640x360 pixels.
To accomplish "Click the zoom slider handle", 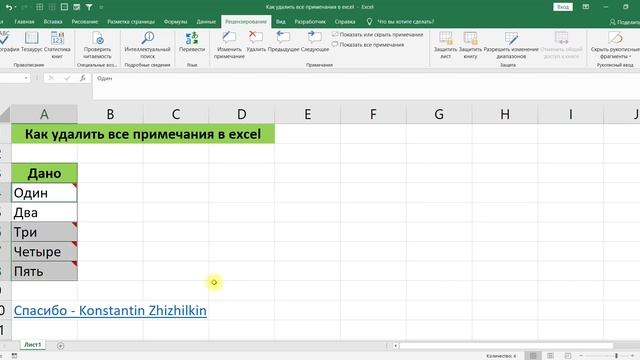I will coord(616,356).
